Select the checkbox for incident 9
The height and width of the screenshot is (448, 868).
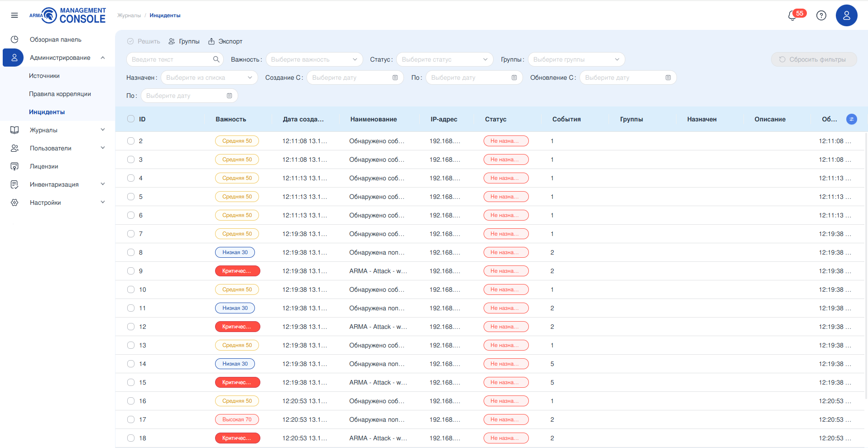(x=131, y=271)
